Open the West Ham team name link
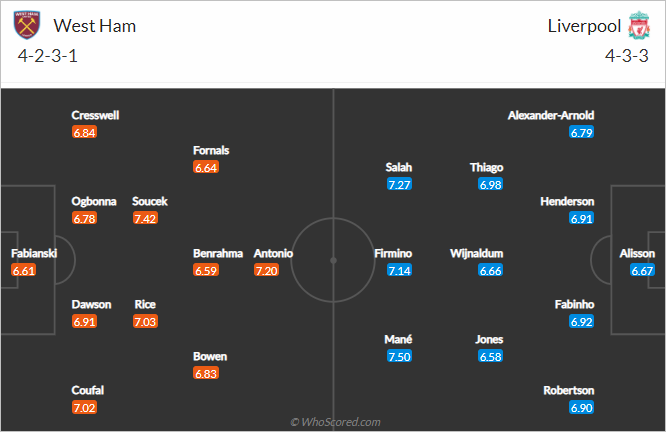The width and height of the screenshot is (666, 432). [x=94, y=26]
